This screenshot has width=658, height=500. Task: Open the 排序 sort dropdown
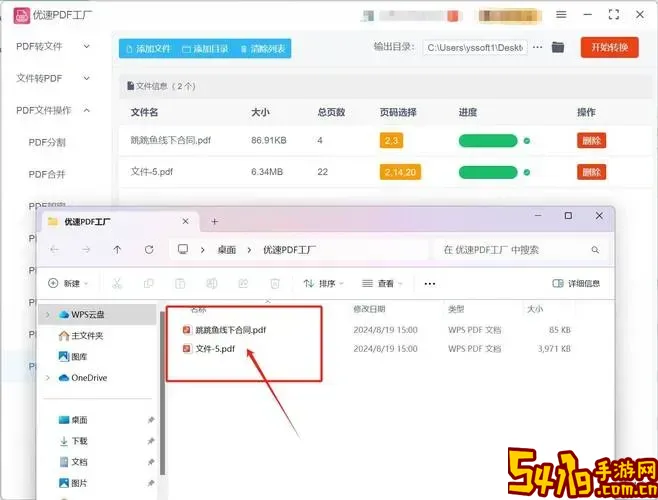[324, 284]
